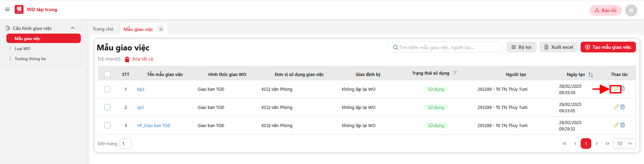Open the user avatar N
The width and height of the screenshot is (644, 164).
pyautogui.click(x=631, y=10)
